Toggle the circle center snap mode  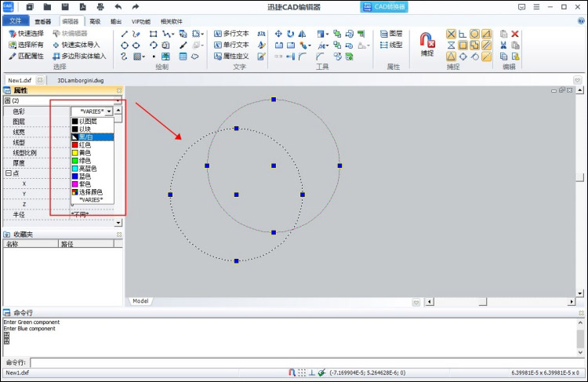pos(474,35)
